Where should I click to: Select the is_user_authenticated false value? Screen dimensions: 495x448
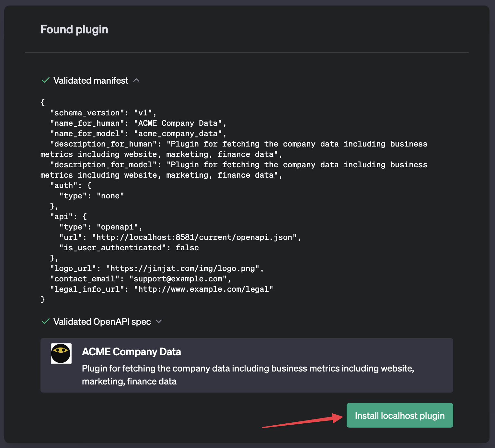click(187, 247)
